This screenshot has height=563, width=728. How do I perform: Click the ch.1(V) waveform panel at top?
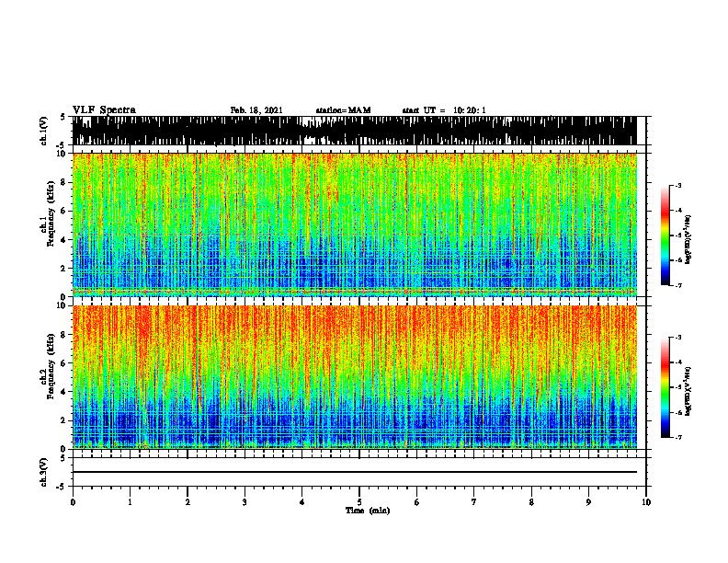354,131
